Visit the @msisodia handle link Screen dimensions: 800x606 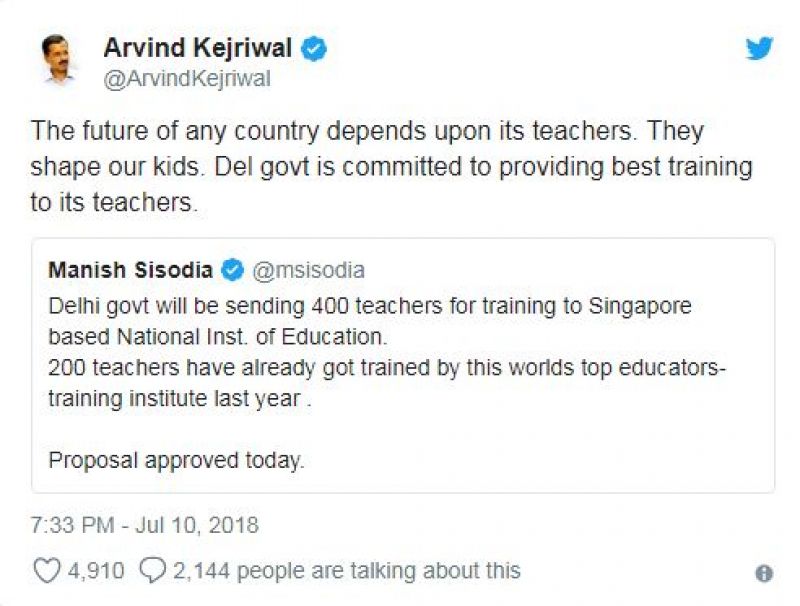tap(306, 270)
